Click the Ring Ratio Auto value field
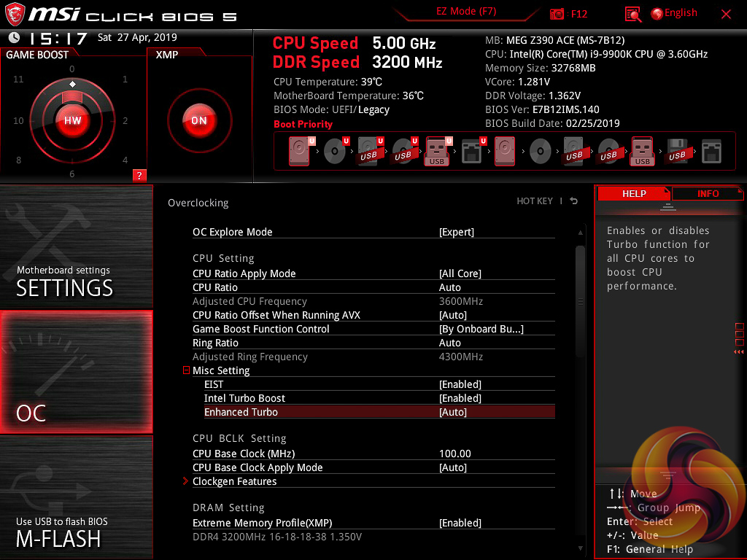Viewport: 747px width, 560px height. pos(449,343)
